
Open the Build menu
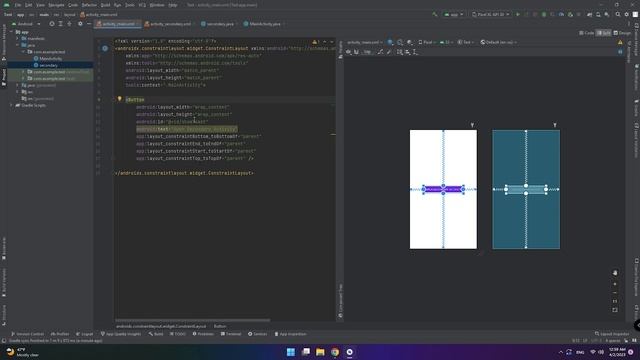pos(105,5)
